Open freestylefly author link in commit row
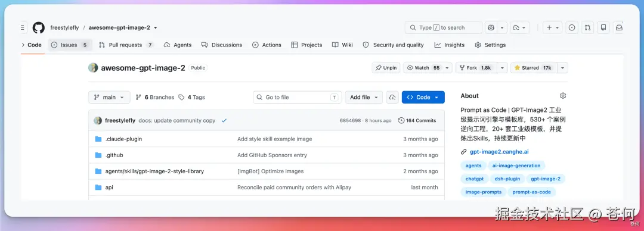Screen dimensions: 644x231 click(x=120, y=121)
